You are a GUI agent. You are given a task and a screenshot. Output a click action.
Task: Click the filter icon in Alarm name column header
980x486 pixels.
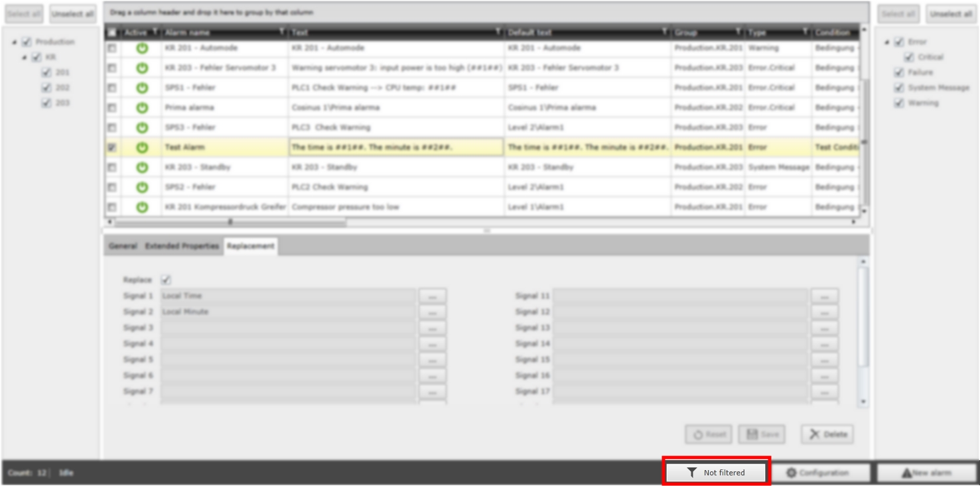pyautogui.click(x=281, y=32)
